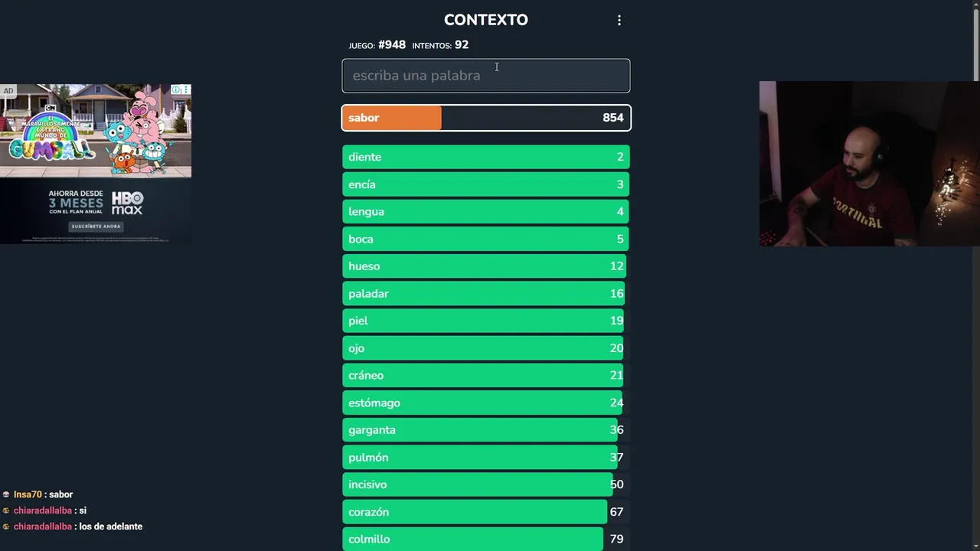Click the 'encía' result bar

pyautogui.click(x=485, y=184)
